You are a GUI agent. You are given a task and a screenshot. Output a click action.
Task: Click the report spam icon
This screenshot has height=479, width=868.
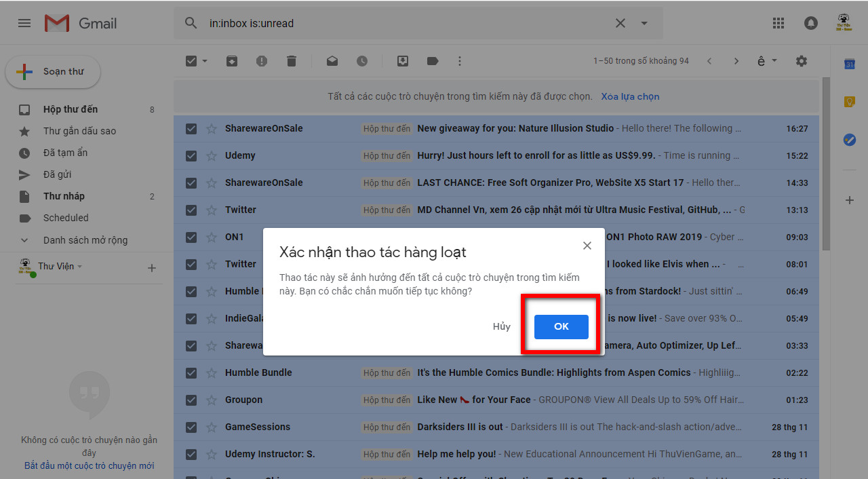tap(261, 60)
